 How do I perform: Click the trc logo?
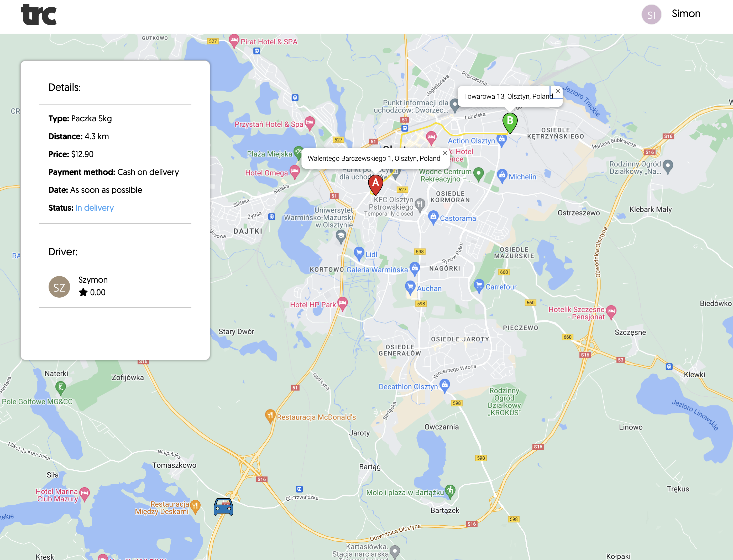(39, 15)
